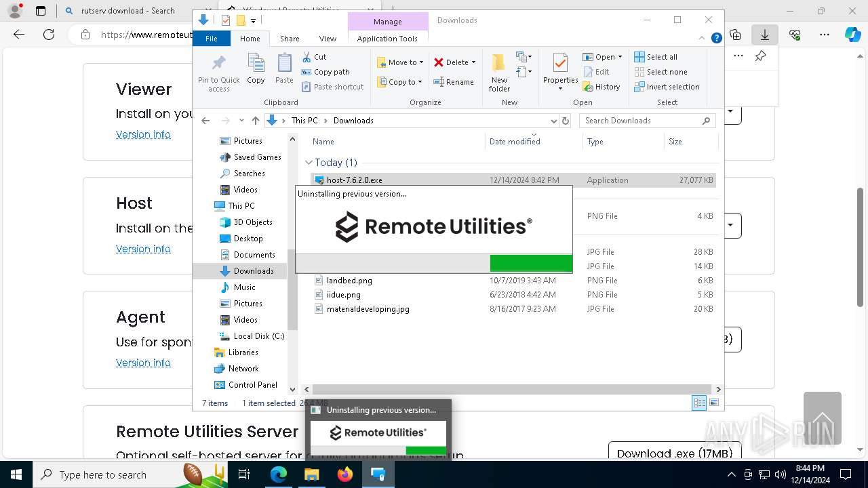868x488 pixels.
Task: Click Select none in ribbon
Action: point(661,72)
